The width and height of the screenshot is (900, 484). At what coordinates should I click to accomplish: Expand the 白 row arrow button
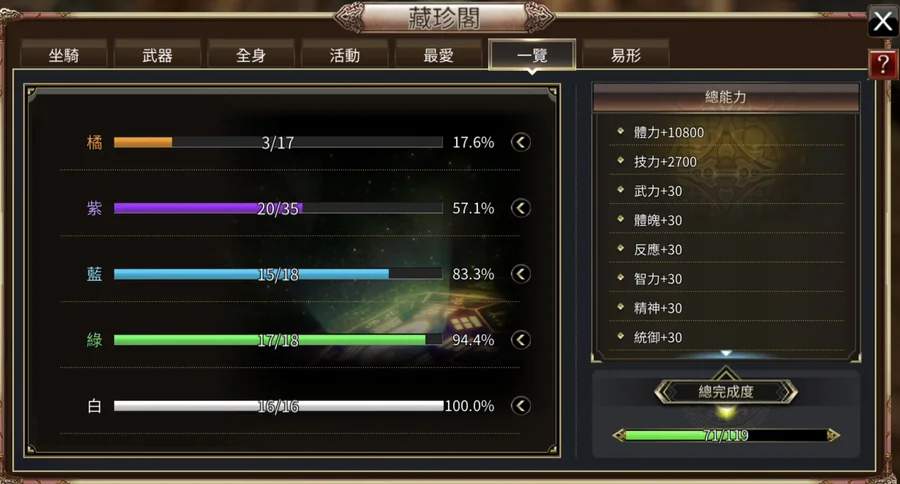coord(521,406)
